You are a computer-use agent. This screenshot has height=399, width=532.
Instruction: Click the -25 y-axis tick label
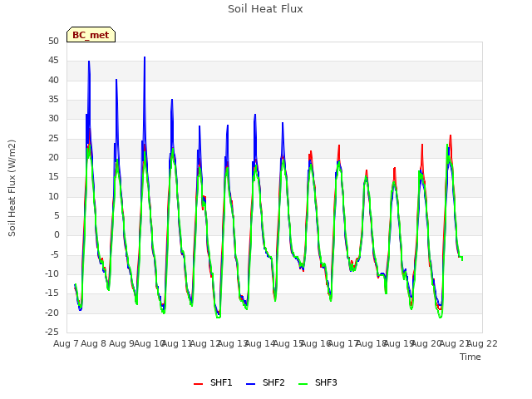(x=52, y=332)
